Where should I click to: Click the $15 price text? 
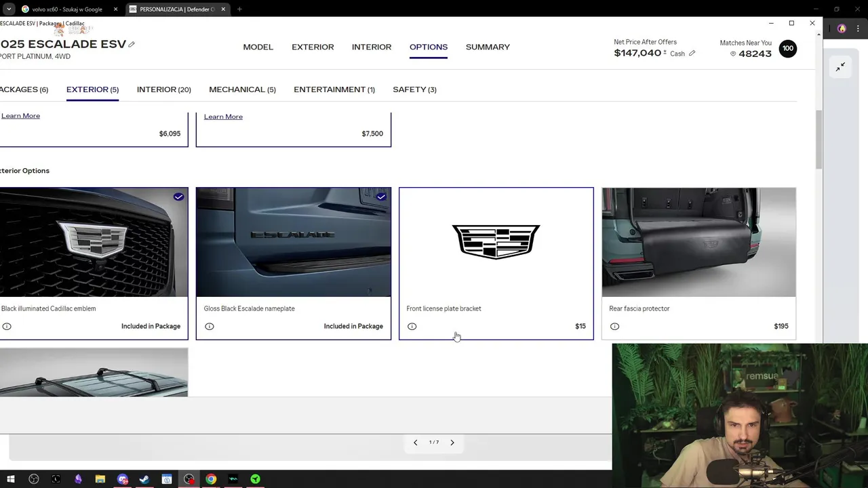coord(580,327)
